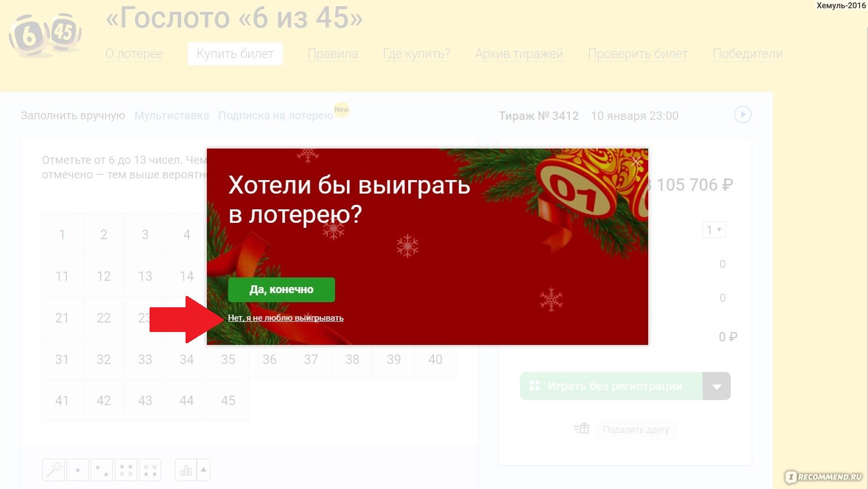Open the Правила tab
868x489 pixels.
pyautogui.click(x=333, y=54)
